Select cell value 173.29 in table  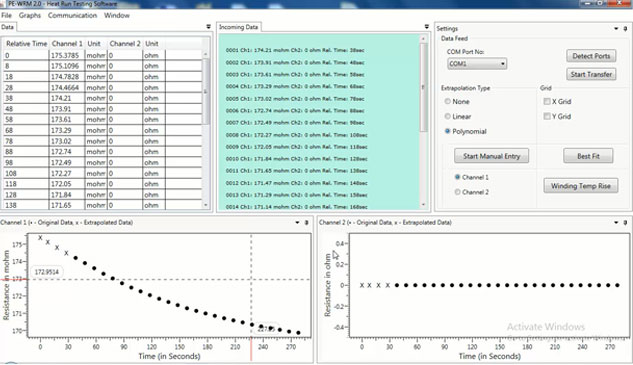pyautogui.click(x=67, y=130)
